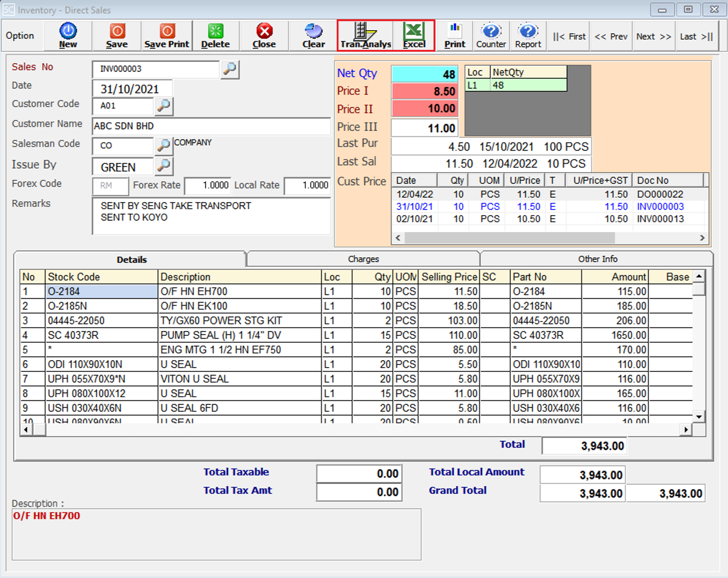Click Cust Price horizontal scrollbar thumb
Image resolution: width=728 pixels, height=578 pixels.
(x=510, y=238)
